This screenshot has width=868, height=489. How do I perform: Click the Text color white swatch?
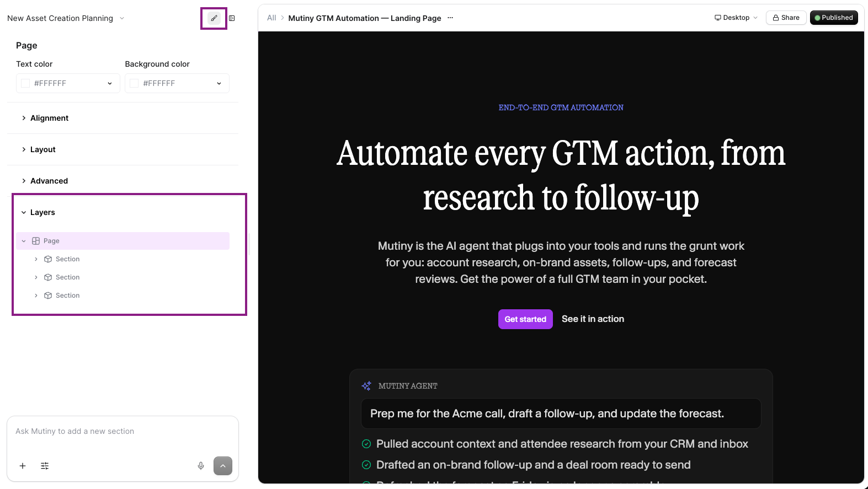tap(25, 83)
